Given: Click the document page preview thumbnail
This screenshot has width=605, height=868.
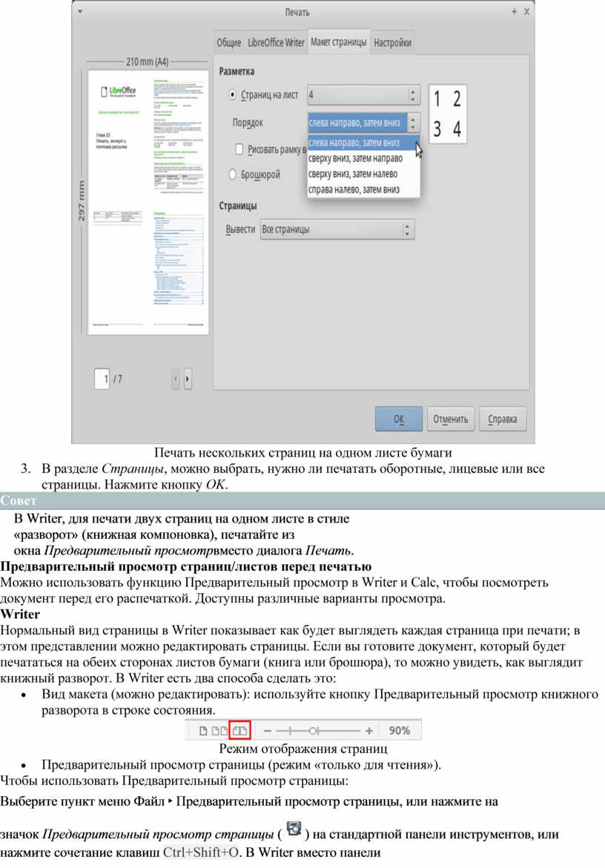Looking at the screenshot, I should coord(148,202).
